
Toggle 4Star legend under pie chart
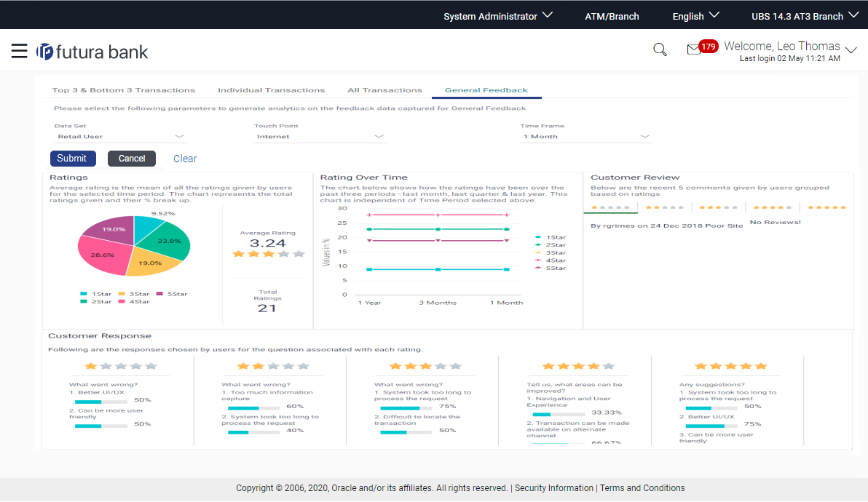pyautogui.click(x=134, y=302)
